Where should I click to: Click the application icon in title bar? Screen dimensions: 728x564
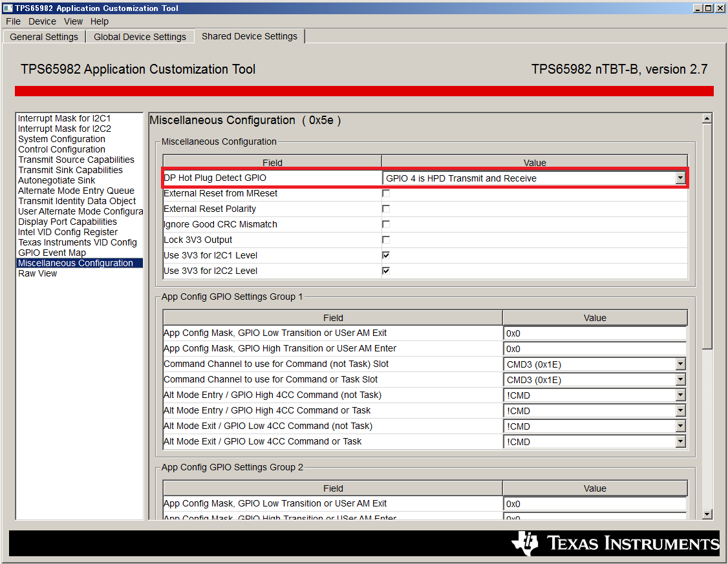coord(7,8)
